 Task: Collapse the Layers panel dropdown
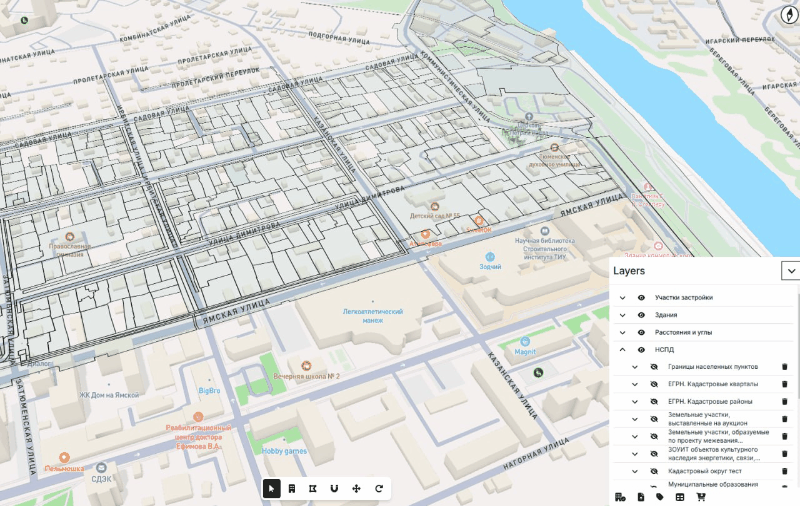(x=791, y=271)
